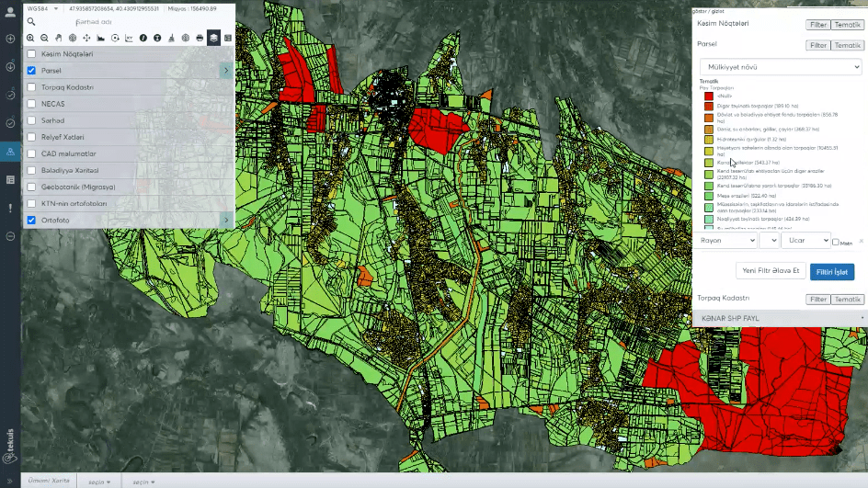Click the print map icon
The image size is (868, 488).
[x=200, y=39]
